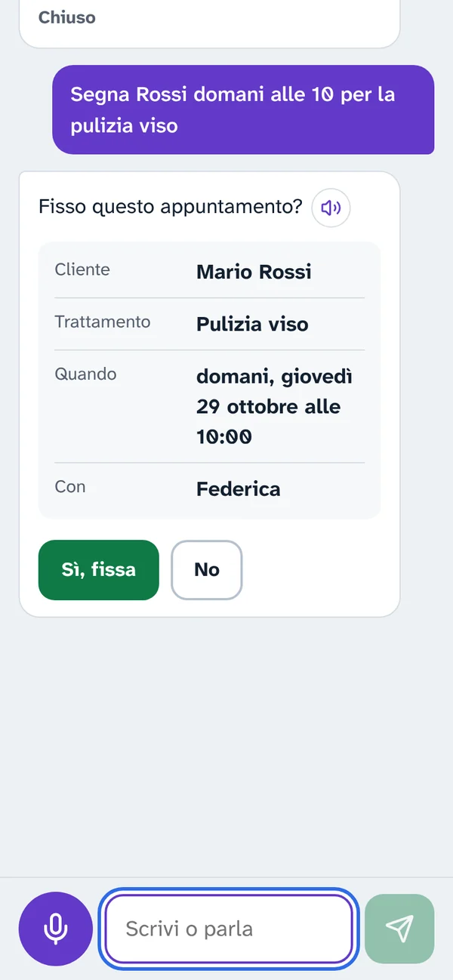Click the 29 ottobre alle date line
The image size is (453, 980).
coord(268,407)
